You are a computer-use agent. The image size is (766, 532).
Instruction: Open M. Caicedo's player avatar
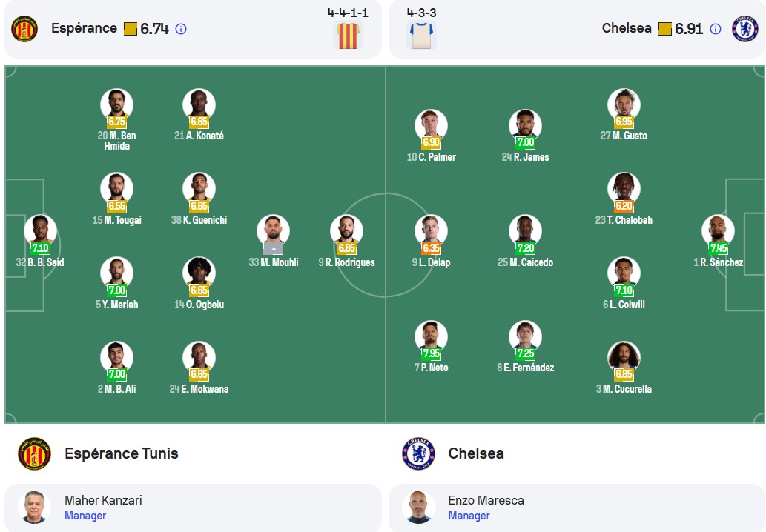pyautogui.click(x=525, y=231)
